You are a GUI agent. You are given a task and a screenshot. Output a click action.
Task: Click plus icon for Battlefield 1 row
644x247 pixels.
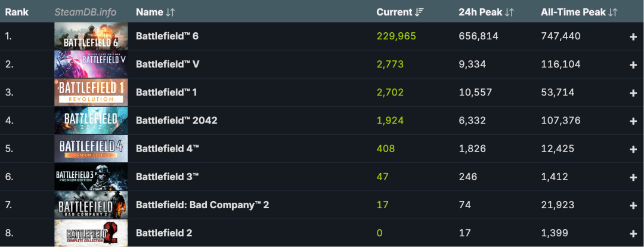pos(633,92)
